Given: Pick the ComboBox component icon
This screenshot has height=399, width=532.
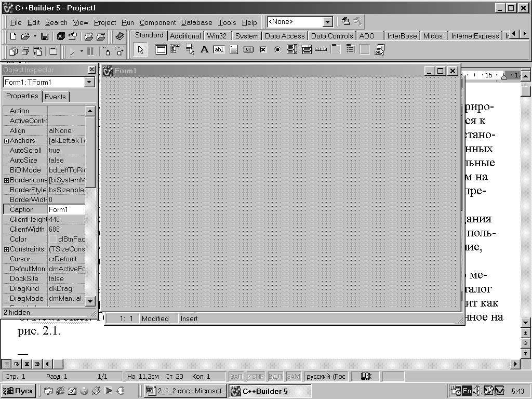Looking at the screenshot, I should (x=307, y=50).
